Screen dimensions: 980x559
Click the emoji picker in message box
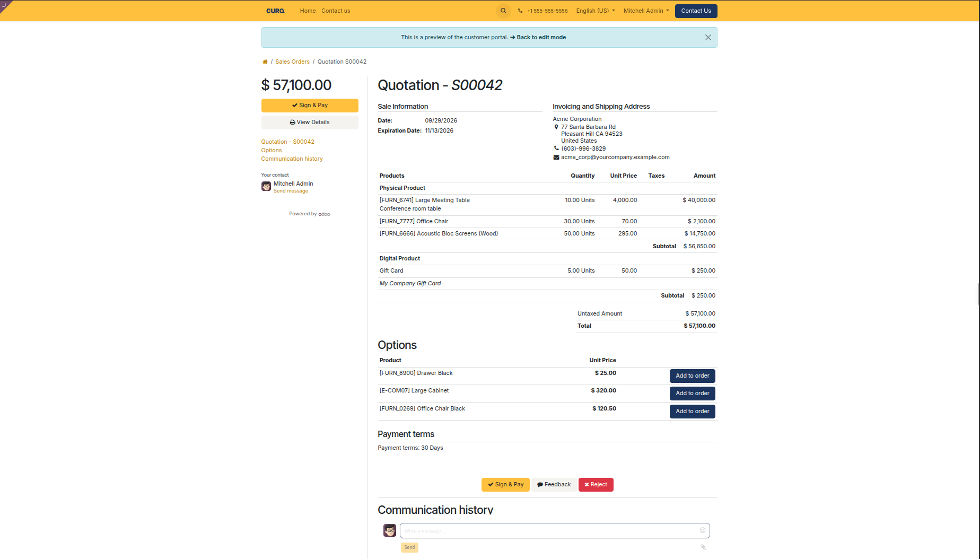point(703,530)
